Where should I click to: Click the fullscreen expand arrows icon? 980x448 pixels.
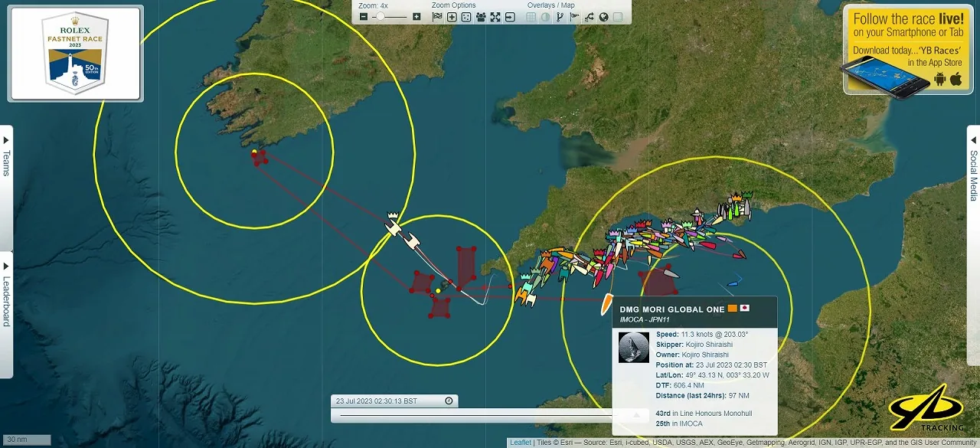tap(495, 17)
